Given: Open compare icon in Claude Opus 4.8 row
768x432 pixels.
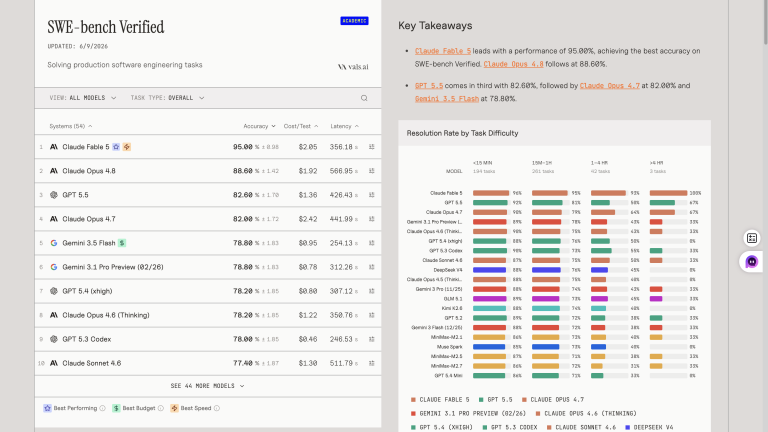Looking at the screenshot, I should click(372, 171).
